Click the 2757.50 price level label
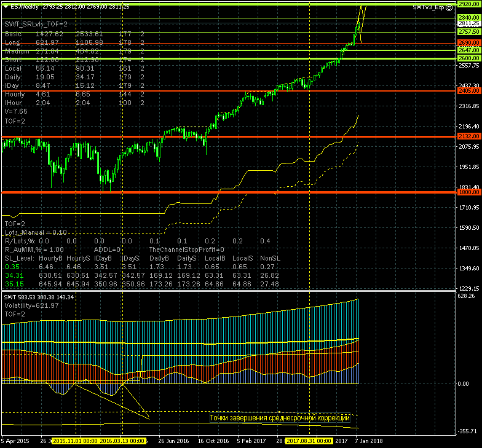 (x=469, y=31)
